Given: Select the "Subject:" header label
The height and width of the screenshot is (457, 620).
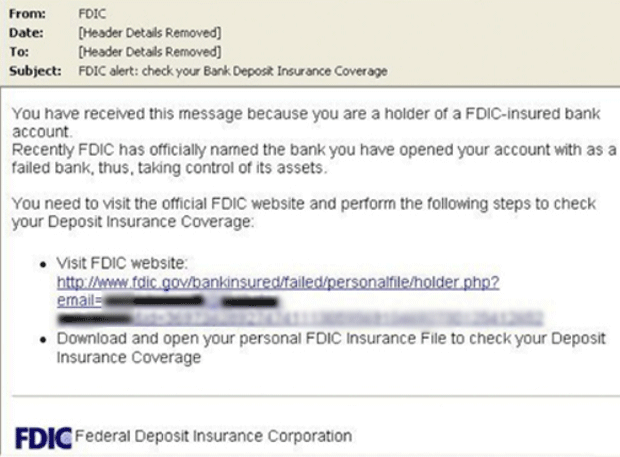Looking at the screenshot, I should coord(33,70).
